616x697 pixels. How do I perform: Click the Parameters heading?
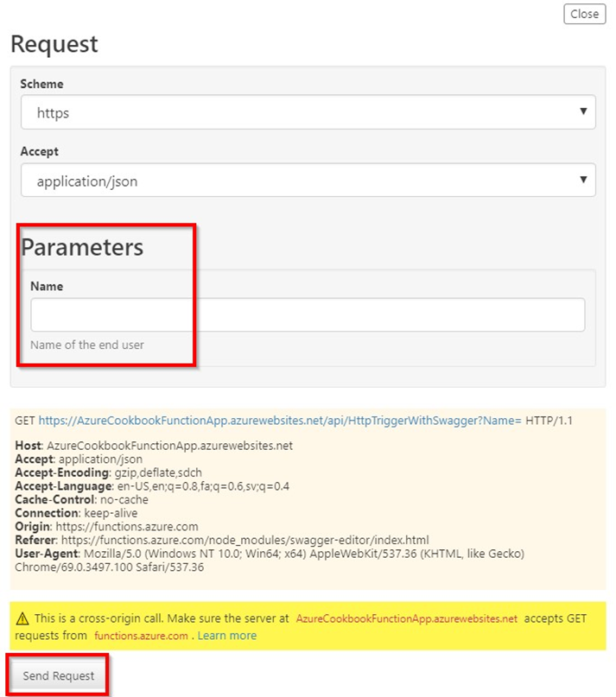pyautogui.click(x=82, y=247)
